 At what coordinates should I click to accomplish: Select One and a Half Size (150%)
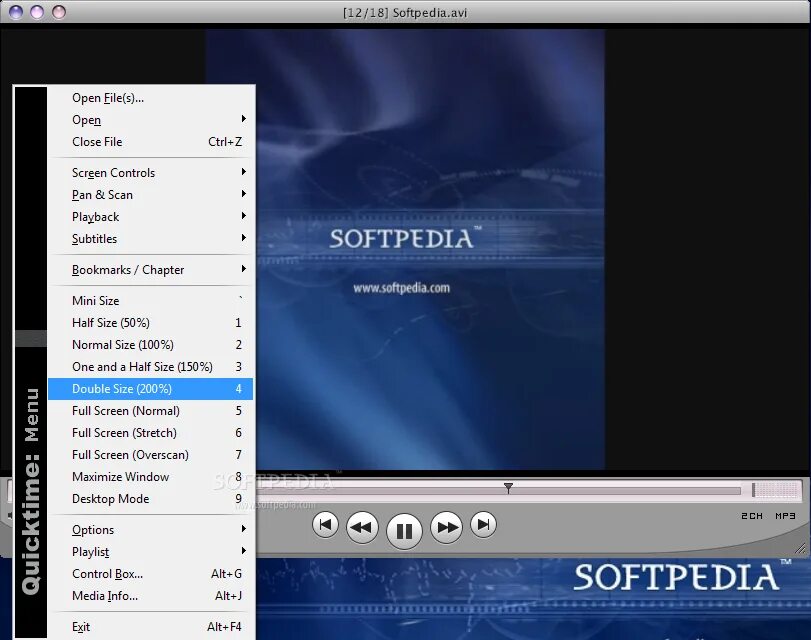(151, 366)
